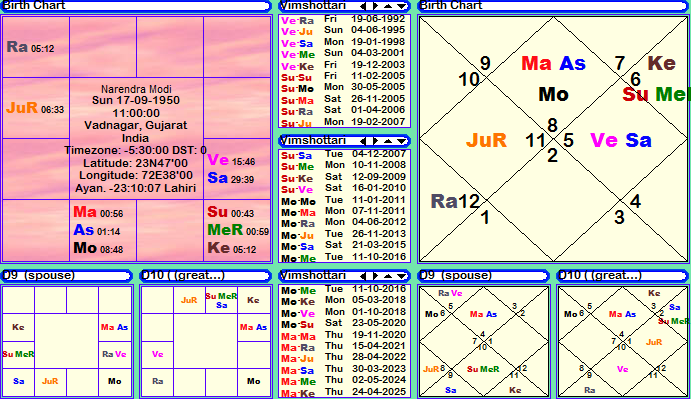Click JuR 06:33 in square Birth Chart
Screen dimensions: 691x399
35,108
